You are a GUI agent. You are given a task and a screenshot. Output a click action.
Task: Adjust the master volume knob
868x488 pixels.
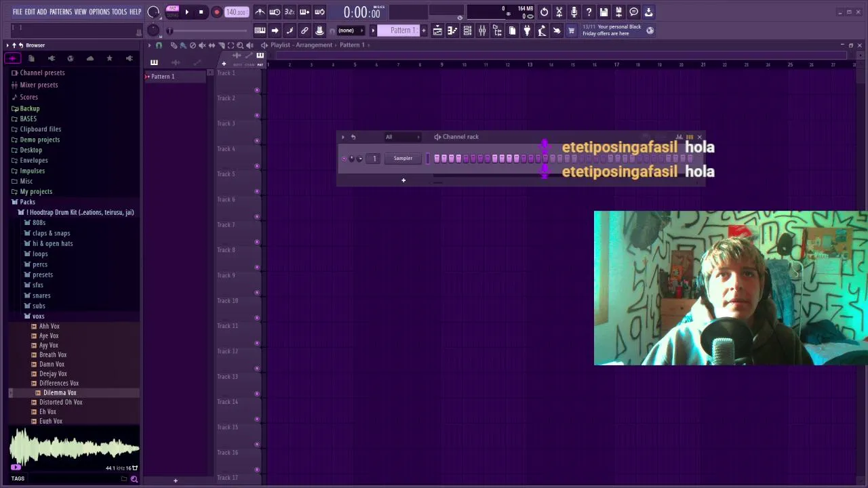tap(153, 12)
